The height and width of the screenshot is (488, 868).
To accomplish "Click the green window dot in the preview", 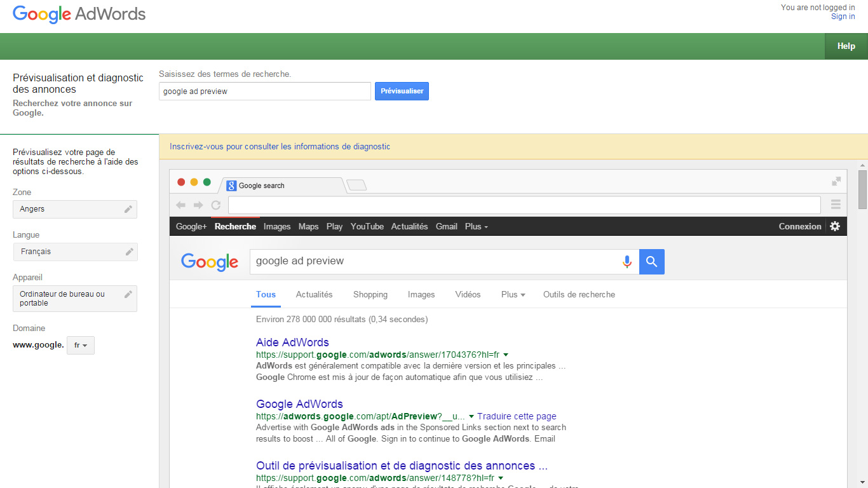I will tap(207, 182).
